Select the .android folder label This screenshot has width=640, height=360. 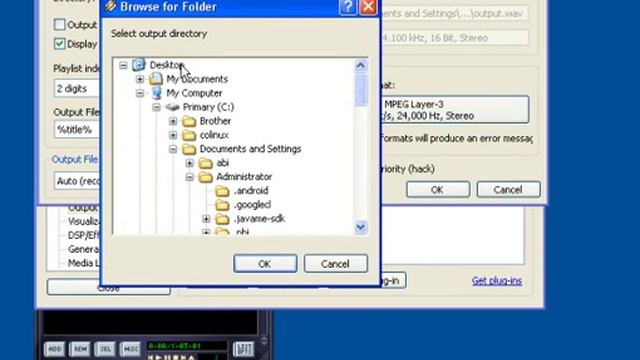251,191
